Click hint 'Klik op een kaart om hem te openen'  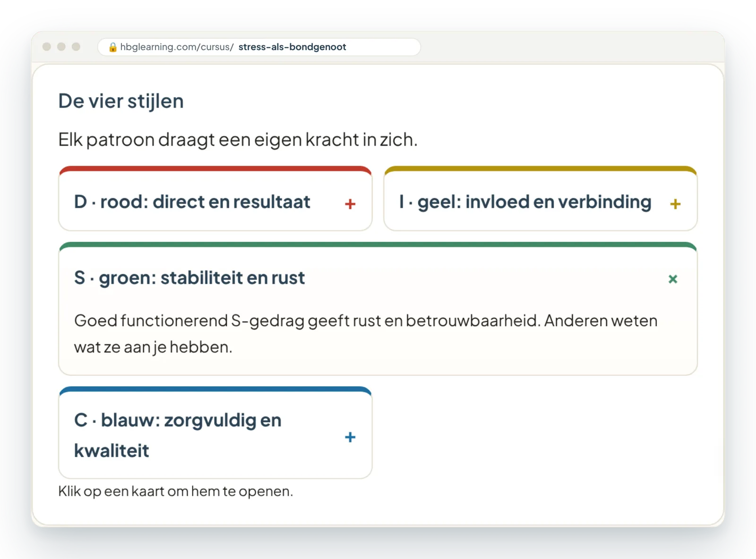176,491
